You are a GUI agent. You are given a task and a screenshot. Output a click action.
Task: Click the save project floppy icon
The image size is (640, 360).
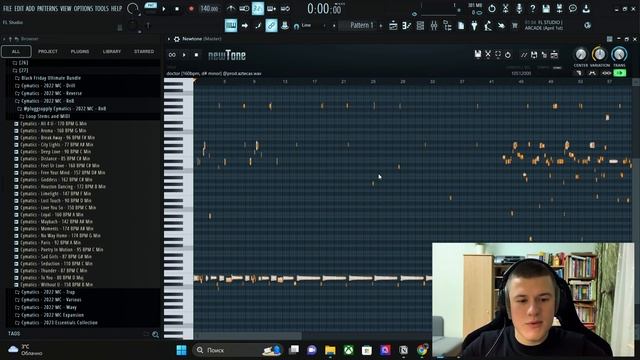pyautogui.click(x=546, y=9)
